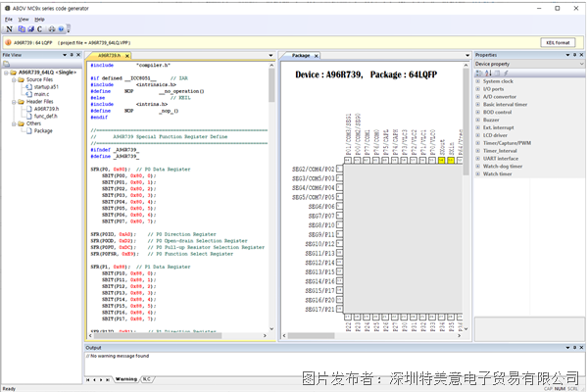Open the Output panel menu arrow
588x392 pixels.
point(567,347)
